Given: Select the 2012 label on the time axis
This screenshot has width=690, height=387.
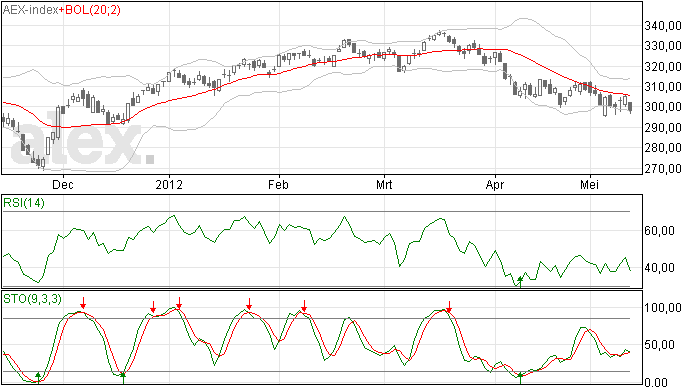Looking at the screenshot, I should pos(169,184).
